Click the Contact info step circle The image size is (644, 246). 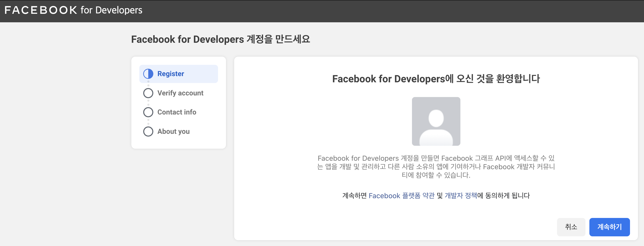[x=148, y=112]
